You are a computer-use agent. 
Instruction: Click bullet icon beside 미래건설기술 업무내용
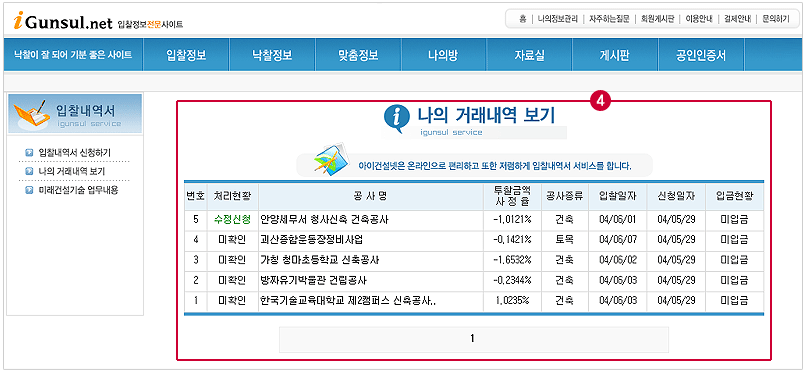29,191
